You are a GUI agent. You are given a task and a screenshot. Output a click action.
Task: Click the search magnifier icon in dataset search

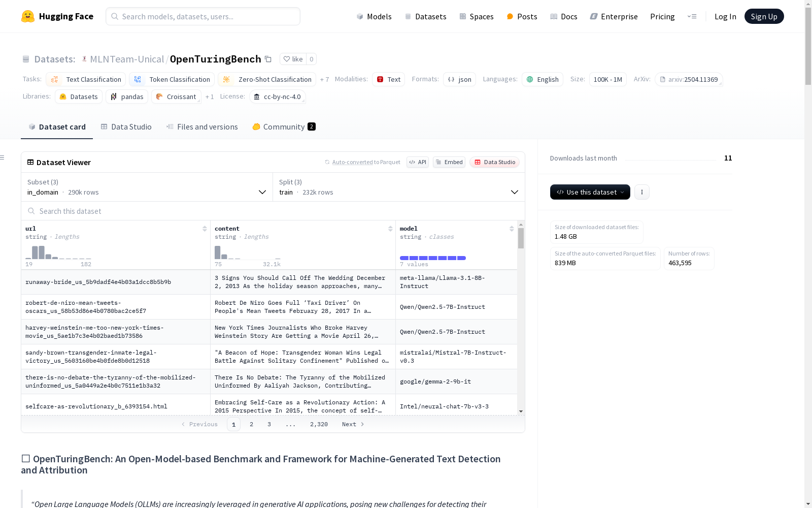[31, 211]
